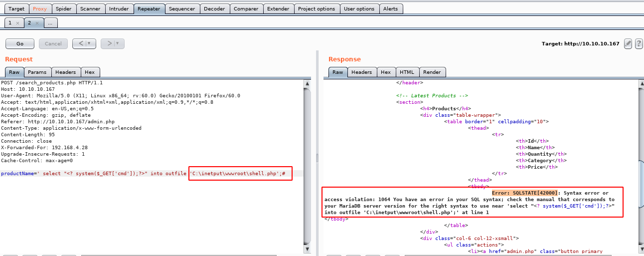644x256 pixels.
Task: Open the User options tab
Action: [359, 8]
